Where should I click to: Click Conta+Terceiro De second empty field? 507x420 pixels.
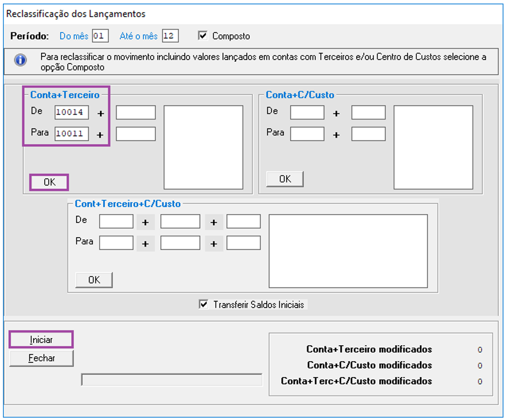(136, 112)
